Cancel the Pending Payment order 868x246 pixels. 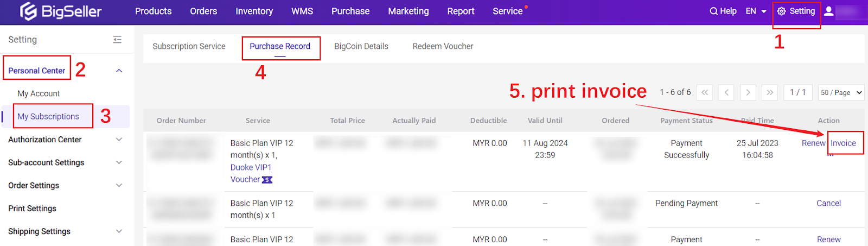[x=828, y=204]
